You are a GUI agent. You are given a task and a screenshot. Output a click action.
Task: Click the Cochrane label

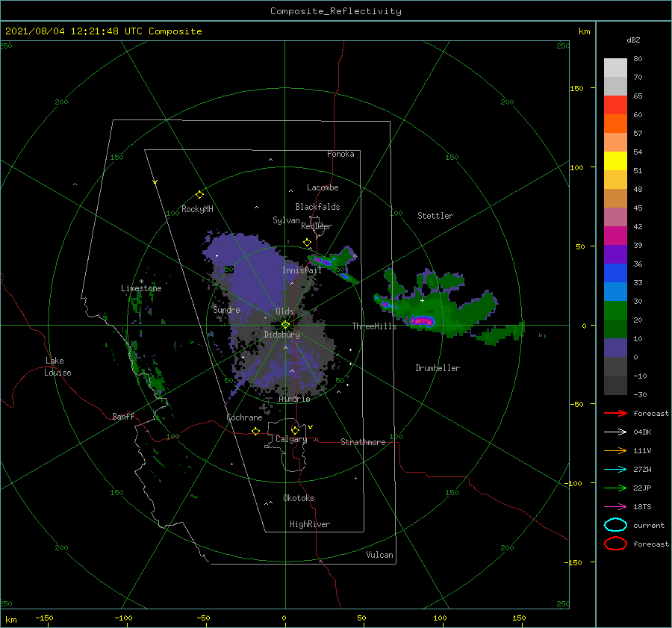point(244,417)
